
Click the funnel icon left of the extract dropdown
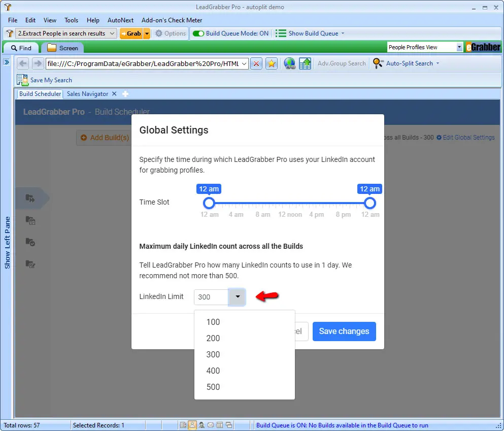point(10,34)
